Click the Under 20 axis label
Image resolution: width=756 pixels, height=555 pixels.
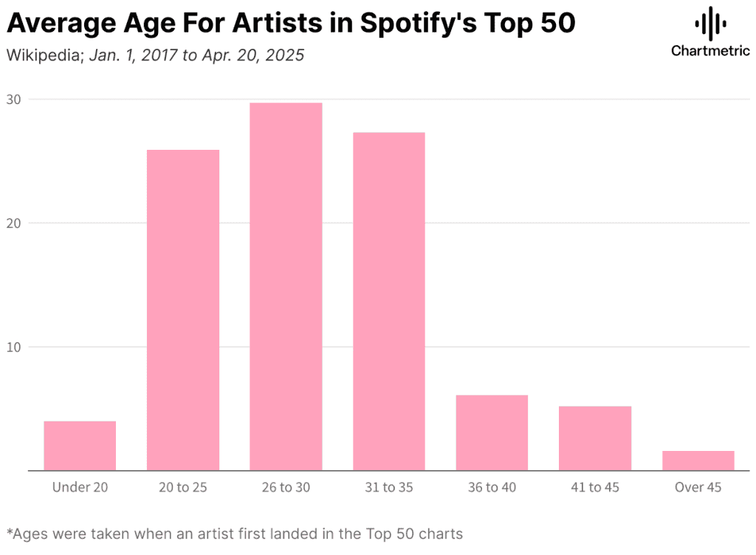[80, 487]
